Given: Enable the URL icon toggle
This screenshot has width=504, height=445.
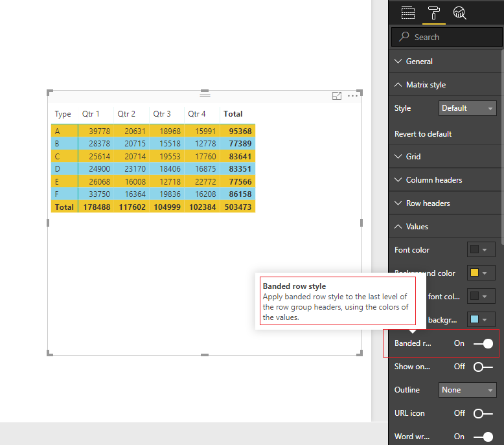Looking at the screenshot, I should 483,413.
